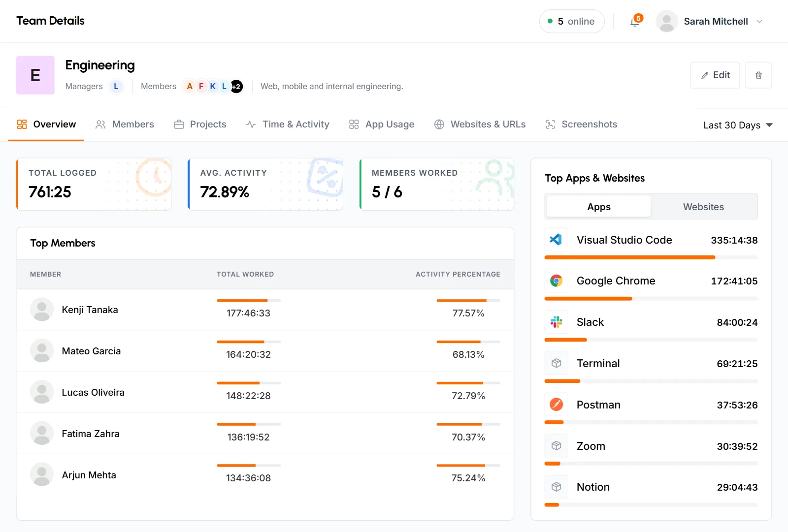Click the Slack 84:00:24 duration

(x=737, y=322)
